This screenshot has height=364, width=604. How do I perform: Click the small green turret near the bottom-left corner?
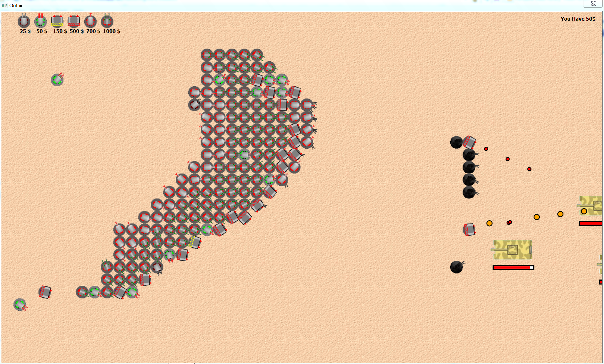19,305
